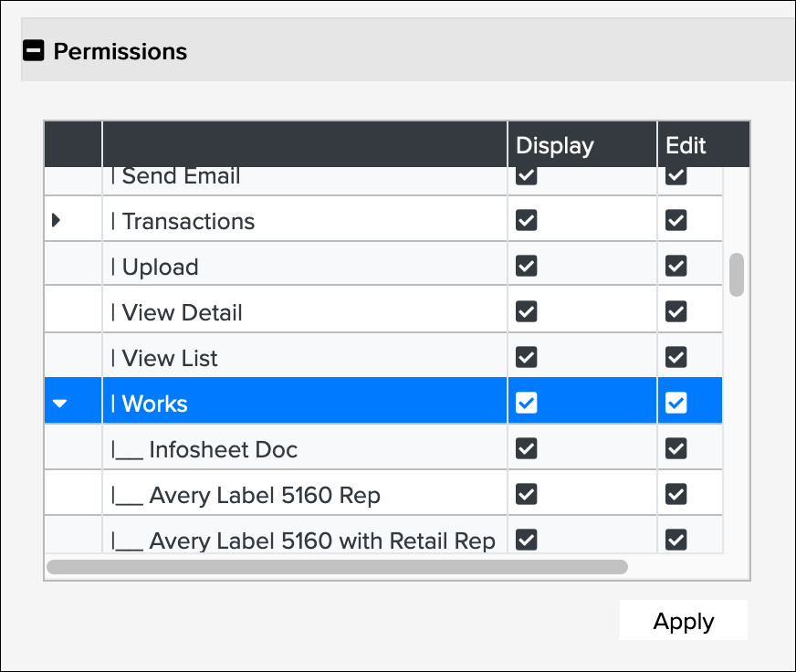Disable Display for View Detail

(x=526, y=311)
